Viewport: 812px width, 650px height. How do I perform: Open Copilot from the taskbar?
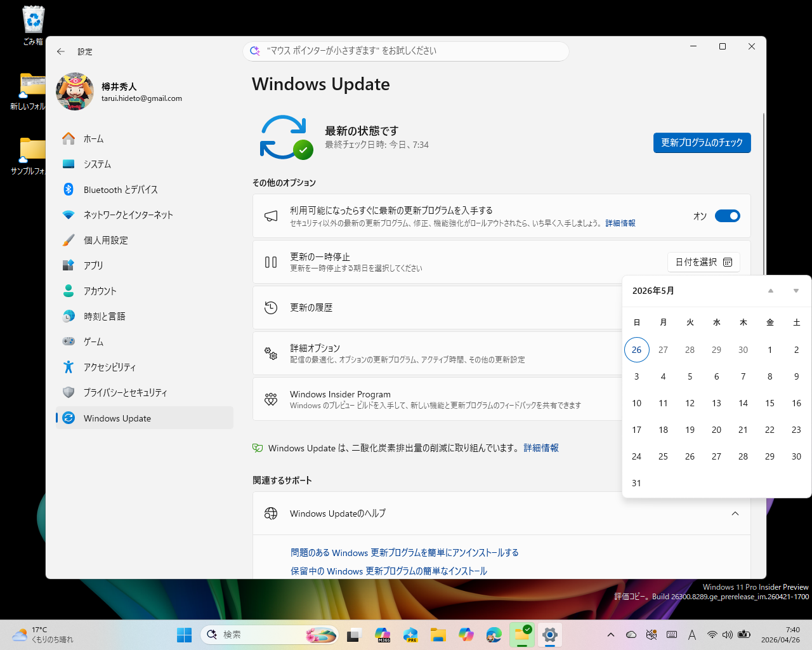click(466, 635)
